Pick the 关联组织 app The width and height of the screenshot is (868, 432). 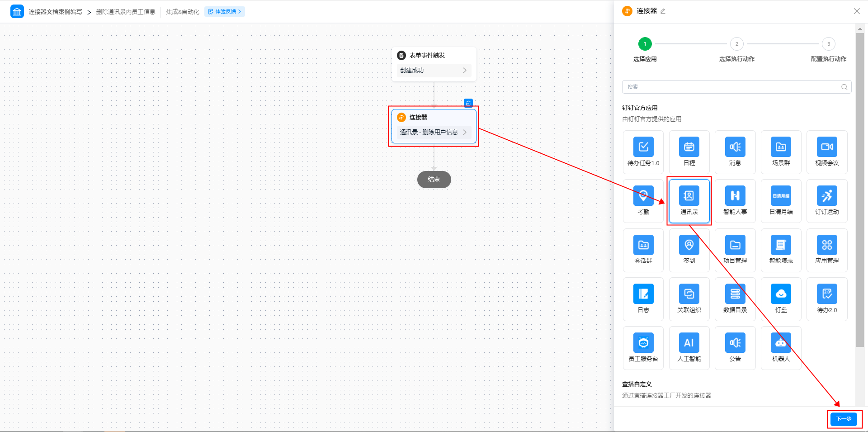[689, 299]
